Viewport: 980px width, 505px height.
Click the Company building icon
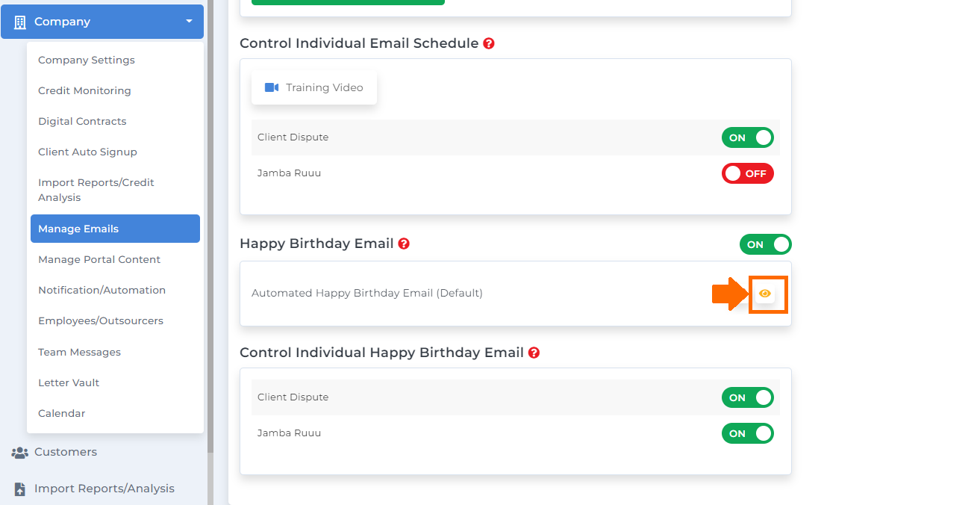tap(20, 22)
